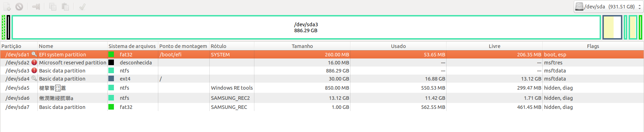Screen dimensions: 644x132
Task: Click the Delete partition toolbar icon
Action: tap(19, 7)
